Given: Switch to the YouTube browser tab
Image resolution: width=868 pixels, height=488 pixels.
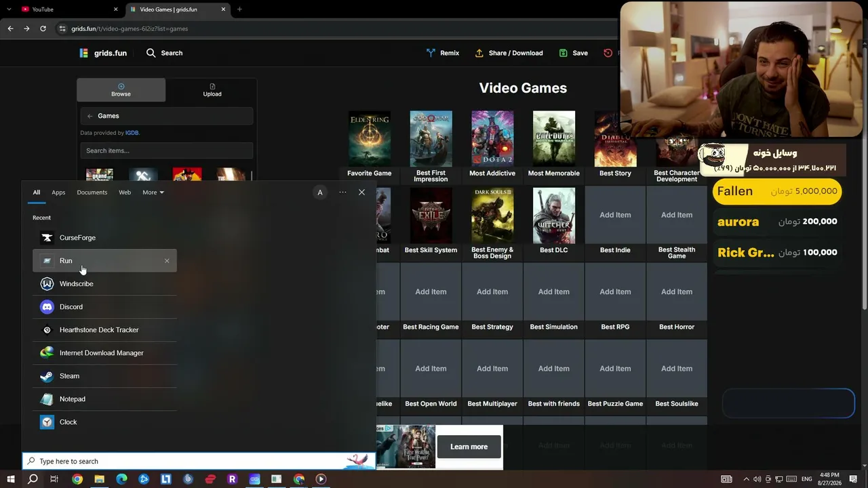Looking at the screenshot, I should (x=68, y=9).
